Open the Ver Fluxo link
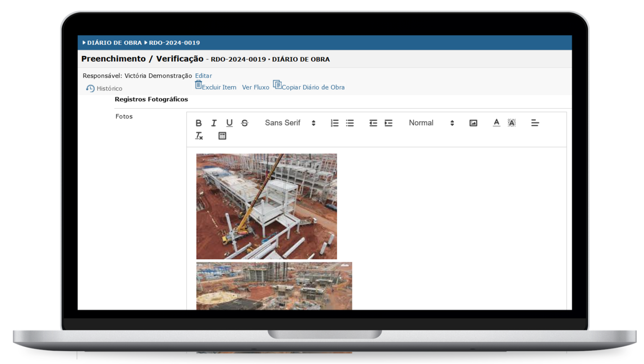644x364 pixels. [x=255, y=87]
